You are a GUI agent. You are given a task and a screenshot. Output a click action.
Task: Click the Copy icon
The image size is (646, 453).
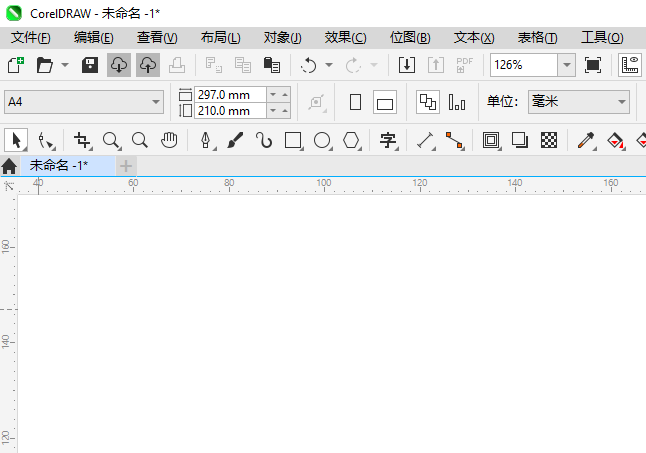243,65
